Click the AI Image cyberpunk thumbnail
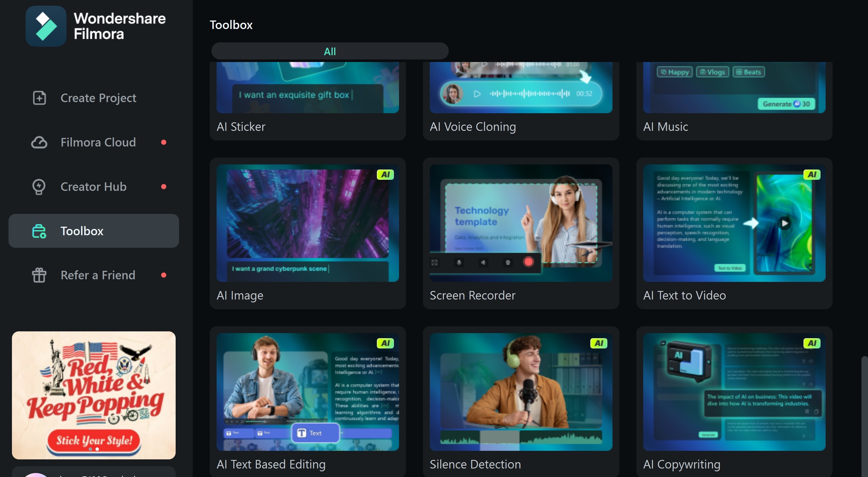868x477 pixels. 308,223
